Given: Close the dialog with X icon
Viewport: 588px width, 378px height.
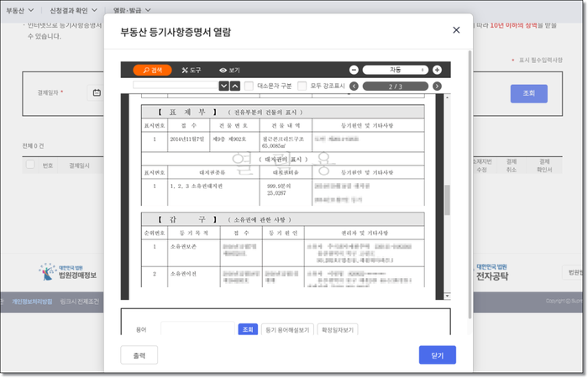Looking at the screenshot, I should click(x=456, y=30).
